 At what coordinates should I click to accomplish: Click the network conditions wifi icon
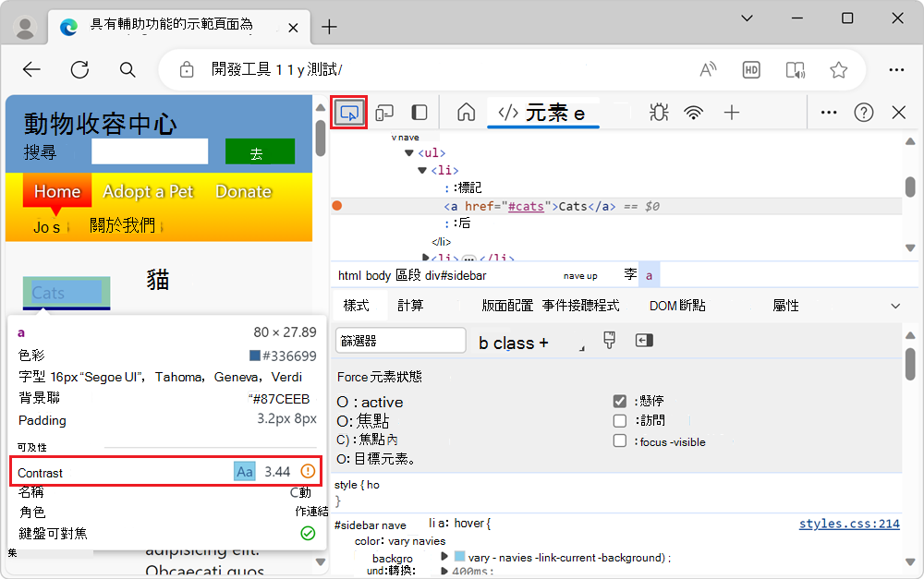pyautogui.click(x=693, y=111)
